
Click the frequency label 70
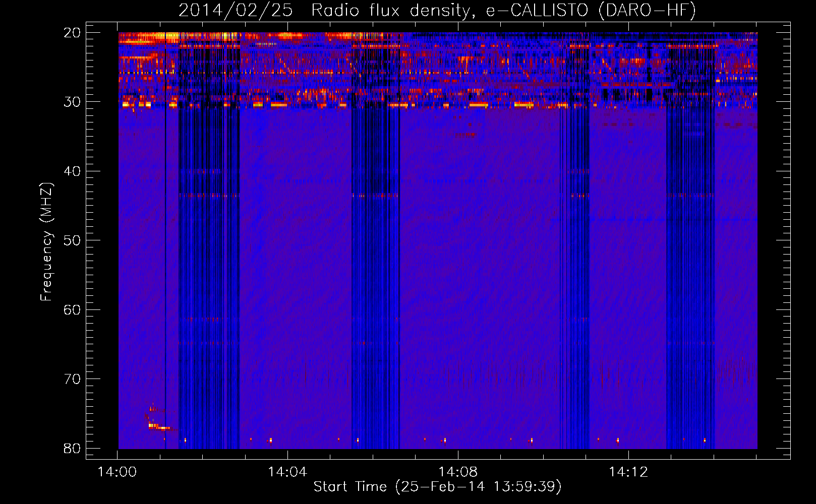click(72, 379)
